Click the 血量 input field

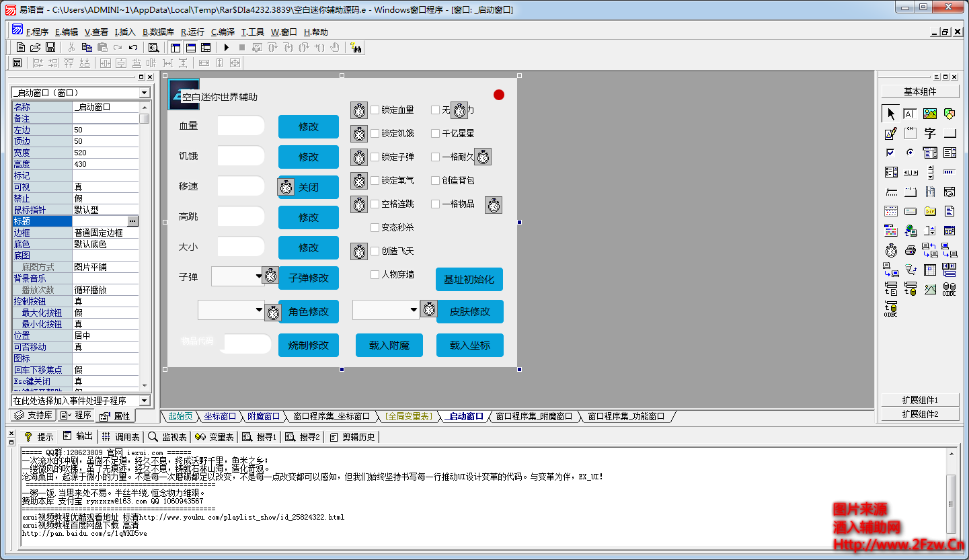click(241, 126)
